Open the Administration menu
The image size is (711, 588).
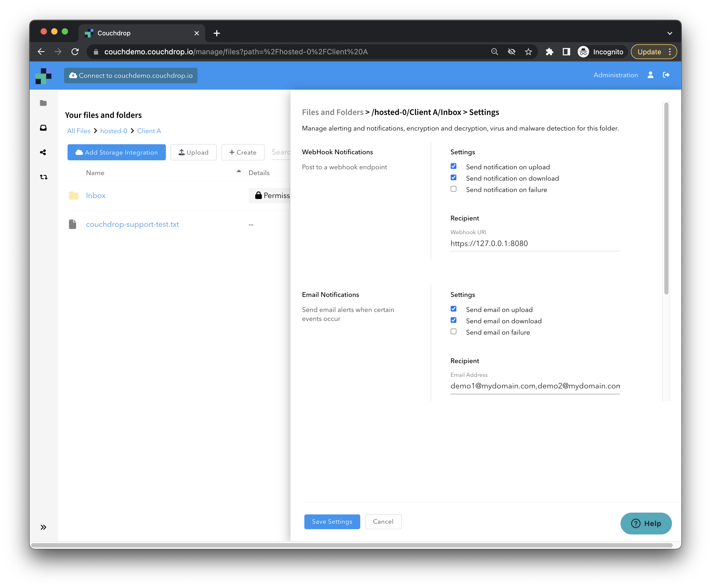615,75
